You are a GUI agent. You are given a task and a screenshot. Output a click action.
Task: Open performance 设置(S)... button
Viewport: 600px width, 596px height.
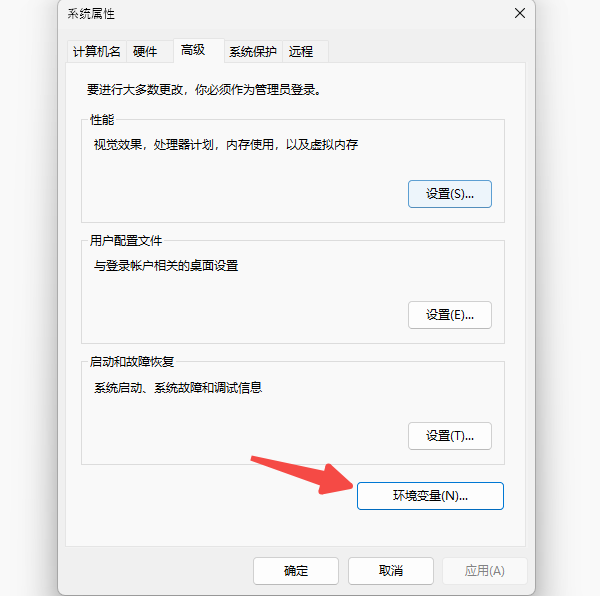tap(449, 194)
